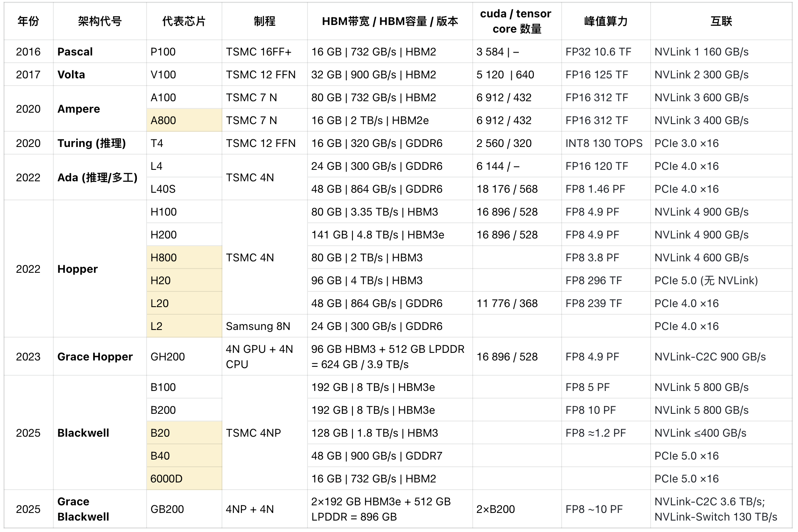Screen dimensions: 798x532
Task: Click the highlighted L2 cell
Action: point(184,326)
